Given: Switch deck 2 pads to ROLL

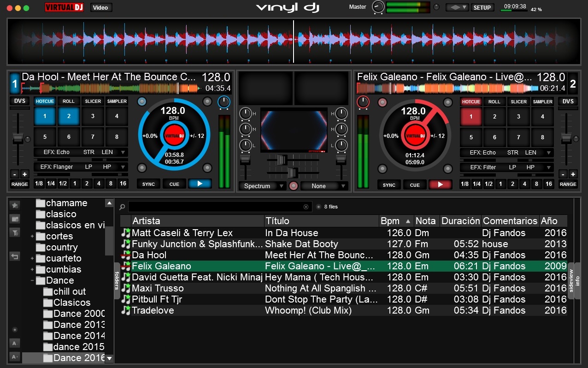Looking at the screenshot, I should [x=494, y=101].
